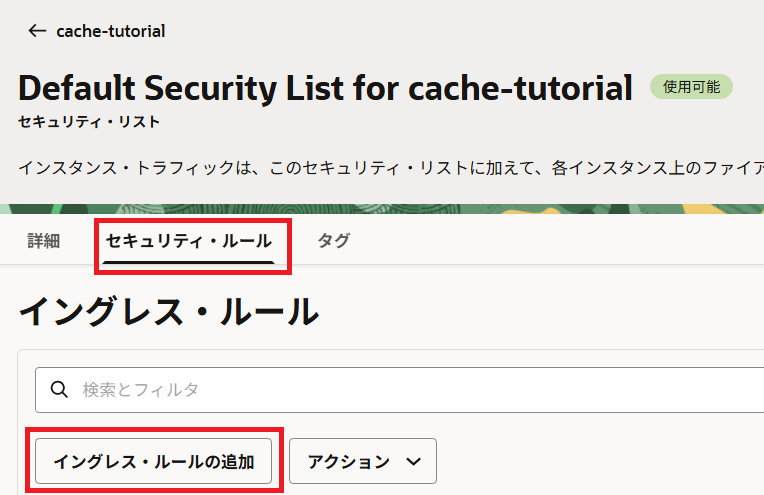Click the green 使用可能 status badge
Image resolution: width=764 pixels, height=495 pixels.
[x=691, y=87]
